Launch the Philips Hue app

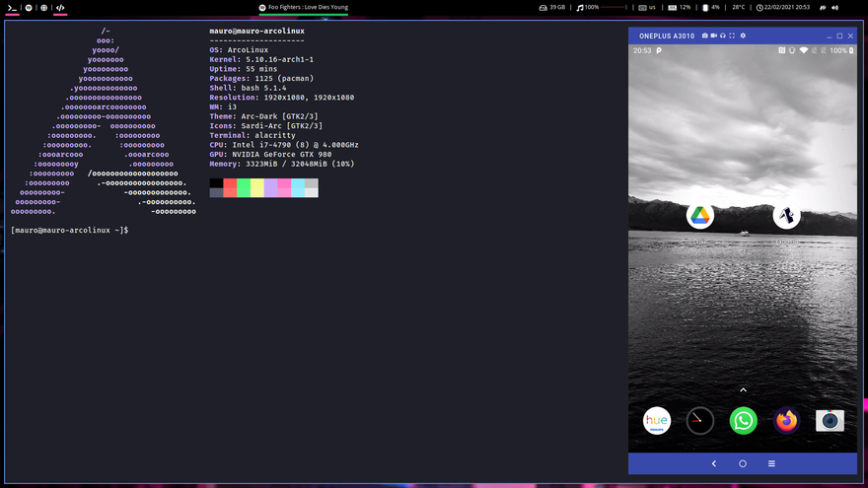[x=657, y=421]
